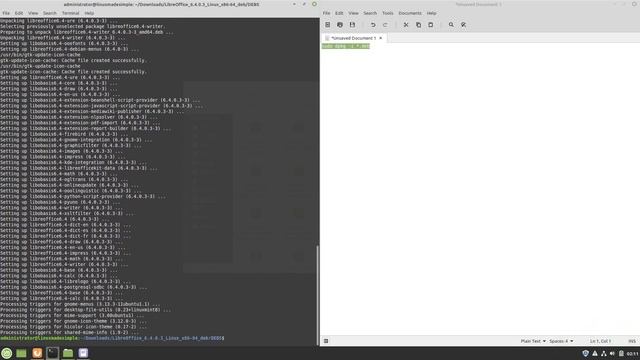Switch to text editor taskbar icon

[x=83, y=353]
